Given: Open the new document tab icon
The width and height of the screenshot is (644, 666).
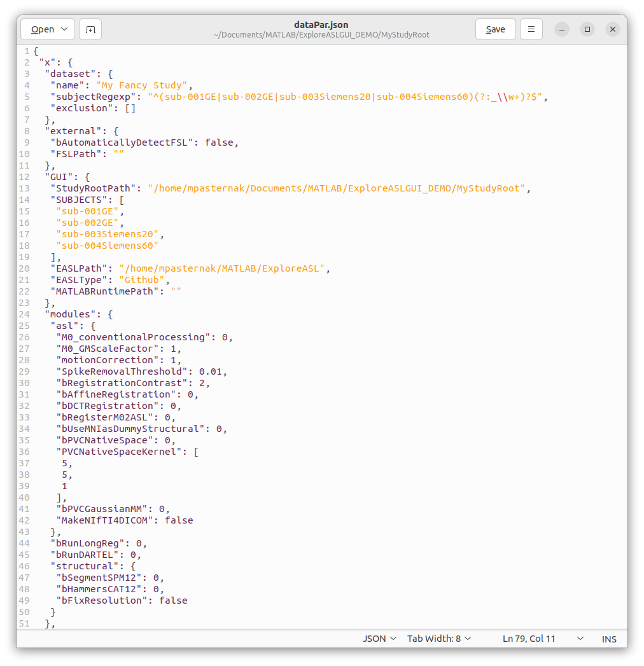Looking at the screenshot, I should (x=90, y=29).
